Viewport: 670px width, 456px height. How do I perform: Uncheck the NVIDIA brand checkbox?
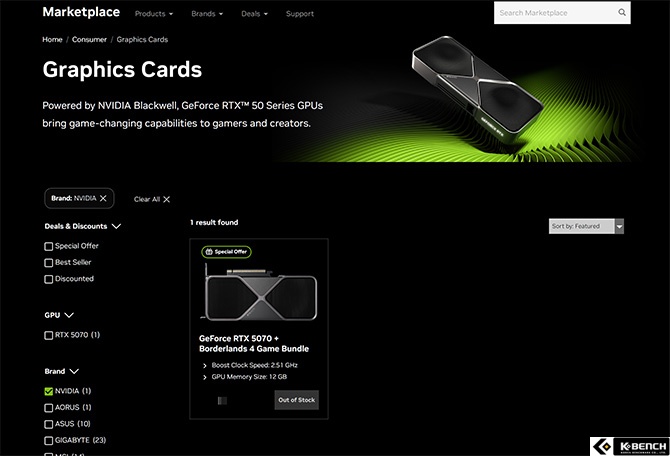[x=49, y=391]
